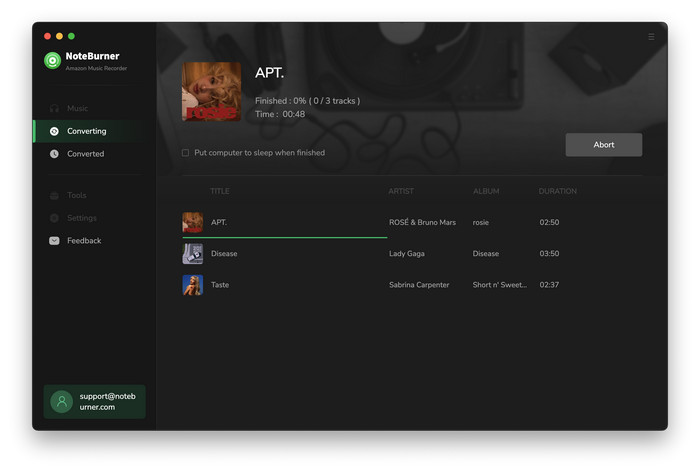Click the user avatar icon in account box
Viewport: 700px width, 473px height.
pyautogui.click(x=62, y=402)
